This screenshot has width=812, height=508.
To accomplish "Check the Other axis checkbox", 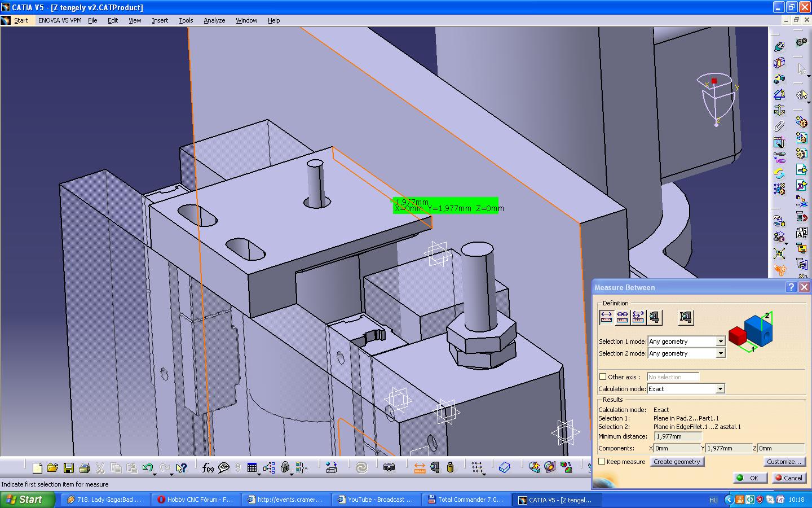I will 603,377.
